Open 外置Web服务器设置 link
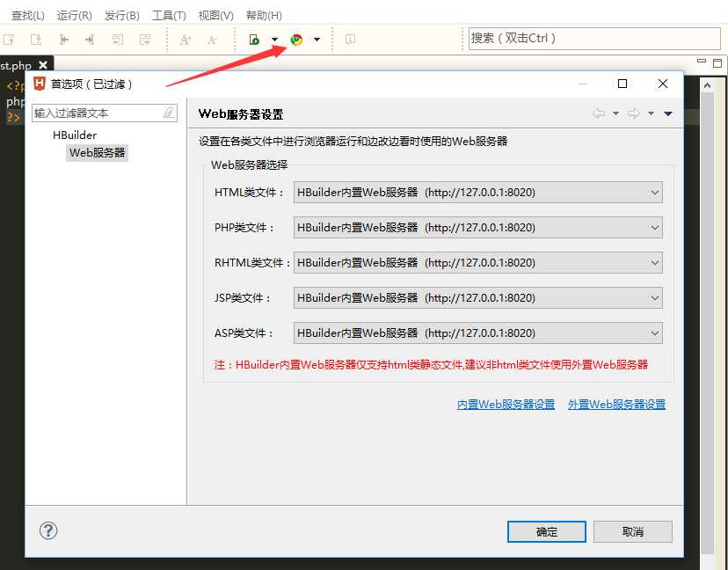This screenshot has height=570, width=728. [x=616, y=405]
